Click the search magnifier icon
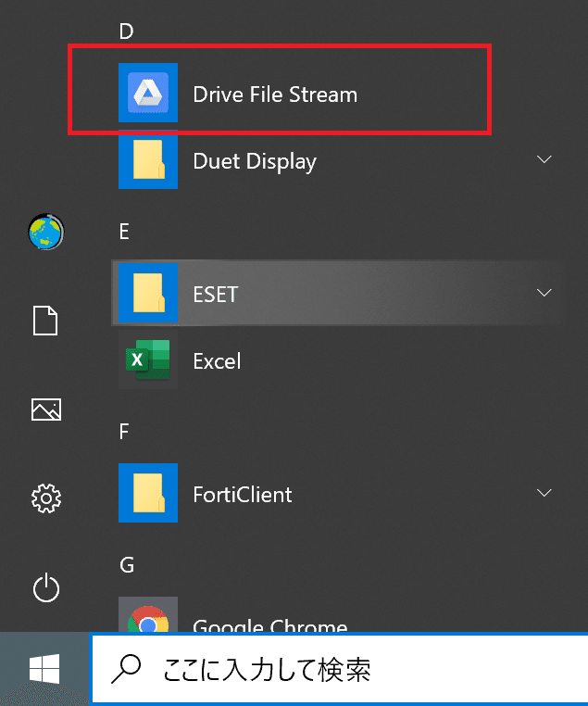The image size is (588, 706). pyautogui.click(x=126, y=669)
